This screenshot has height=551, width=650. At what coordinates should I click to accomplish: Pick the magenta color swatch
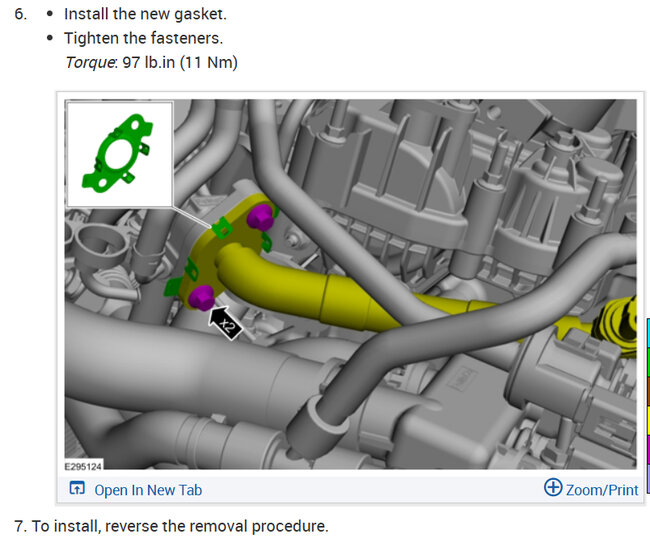click(x=648, y=449)
